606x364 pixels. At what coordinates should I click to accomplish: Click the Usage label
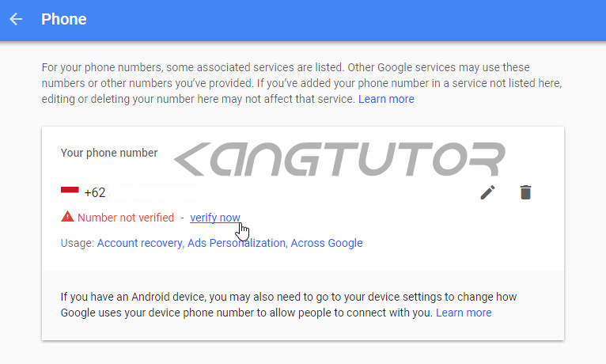pos(78,243)
